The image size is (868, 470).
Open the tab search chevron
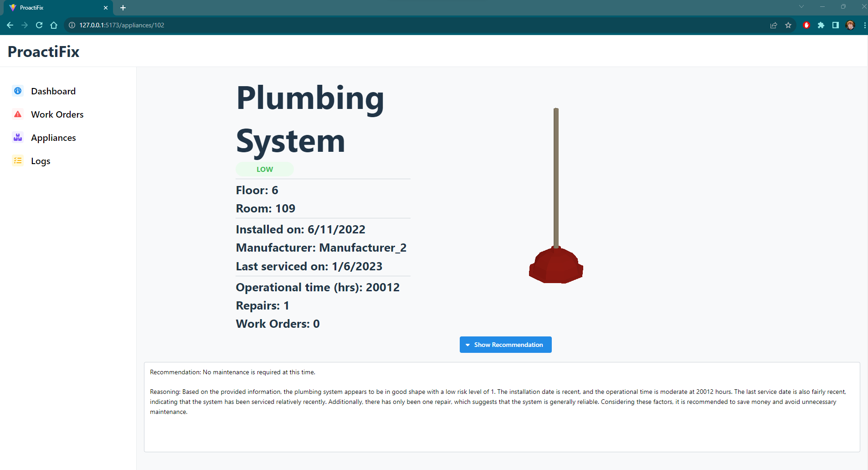[801, 6]
